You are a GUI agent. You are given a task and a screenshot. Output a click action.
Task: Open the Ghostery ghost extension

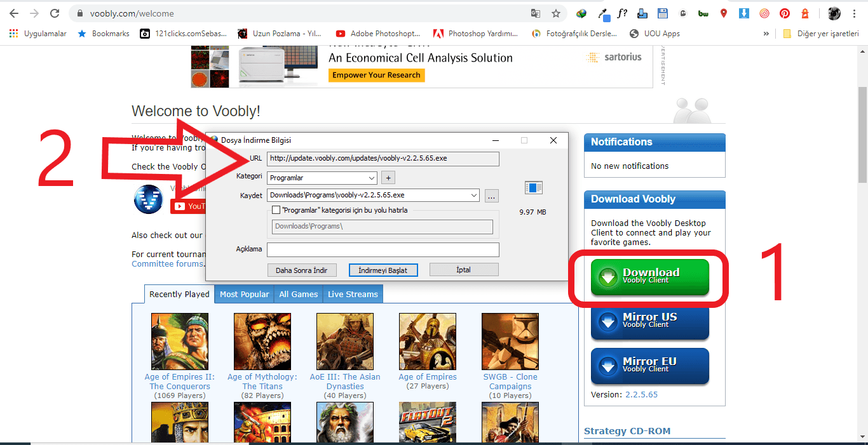pos(683,13)
